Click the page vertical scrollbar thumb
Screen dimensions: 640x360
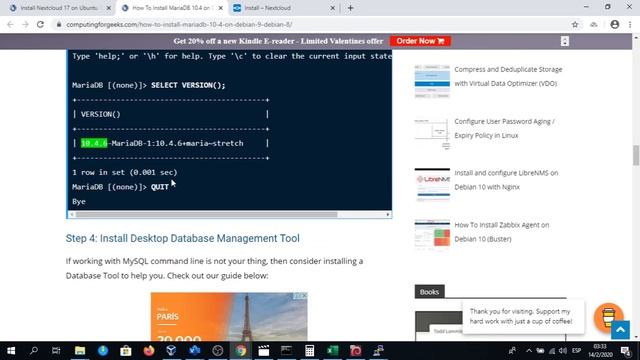coord(636,155)
